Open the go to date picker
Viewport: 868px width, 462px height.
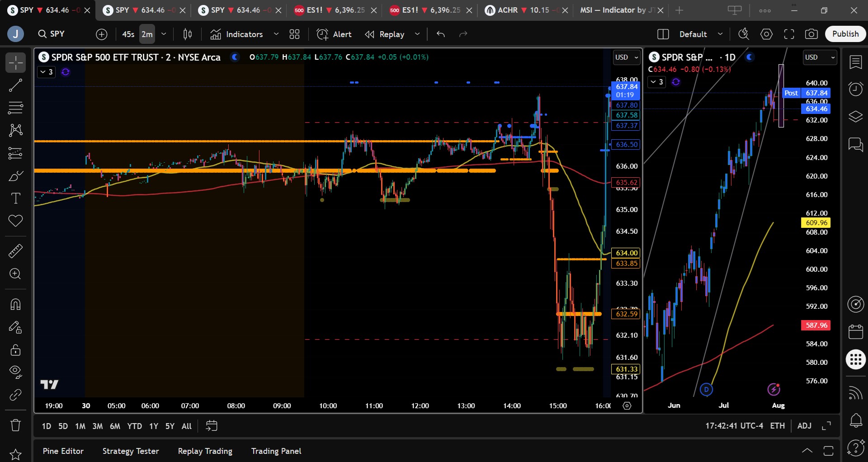[x=212, y=426]
